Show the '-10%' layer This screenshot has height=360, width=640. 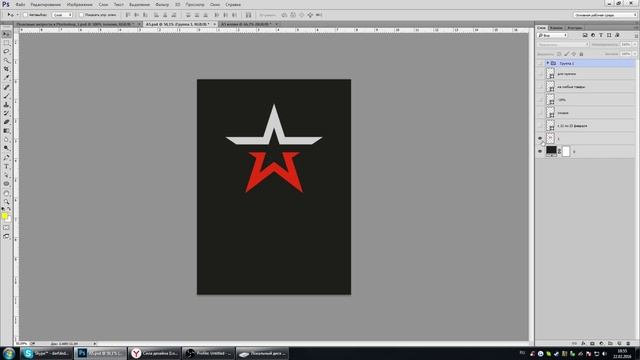tap(540, 100)
